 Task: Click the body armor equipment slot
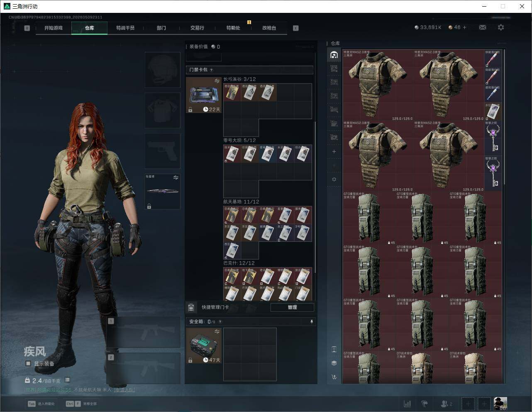coord(162,110)
